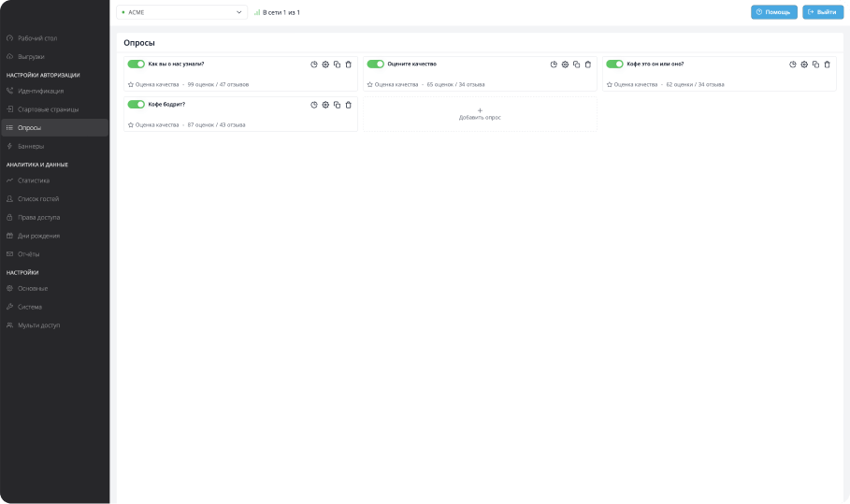Duplicate the "Кофе это он или оно?" survey

click(x=815, y=65)
